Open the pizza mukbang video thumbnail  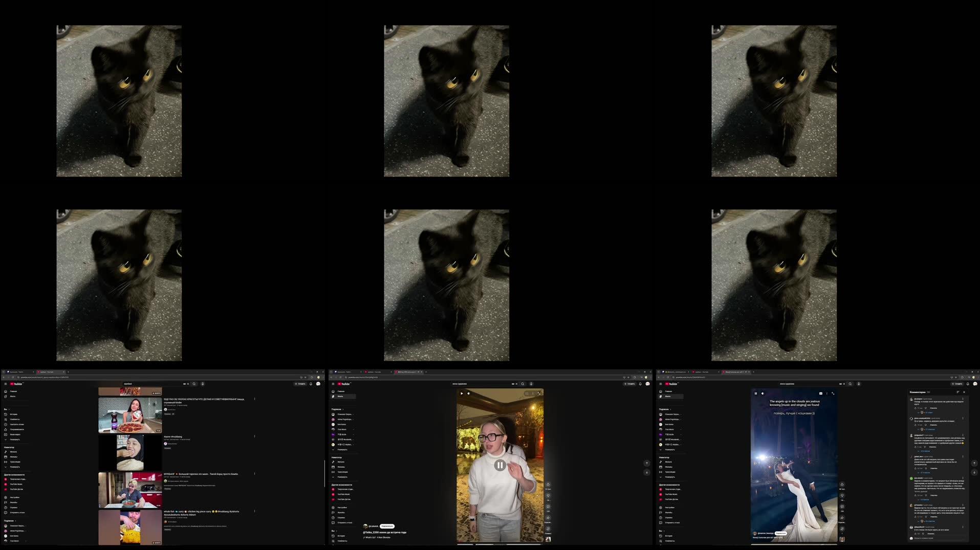pos(130,414)
